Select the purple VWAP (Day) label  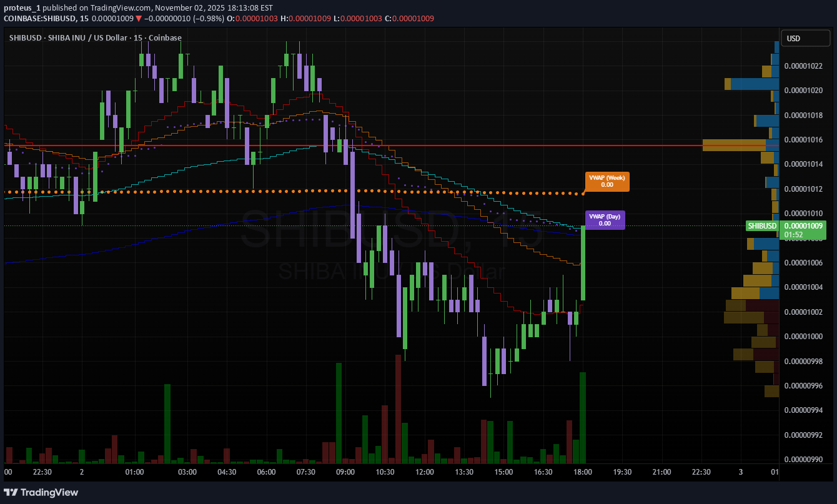[605, 220]
